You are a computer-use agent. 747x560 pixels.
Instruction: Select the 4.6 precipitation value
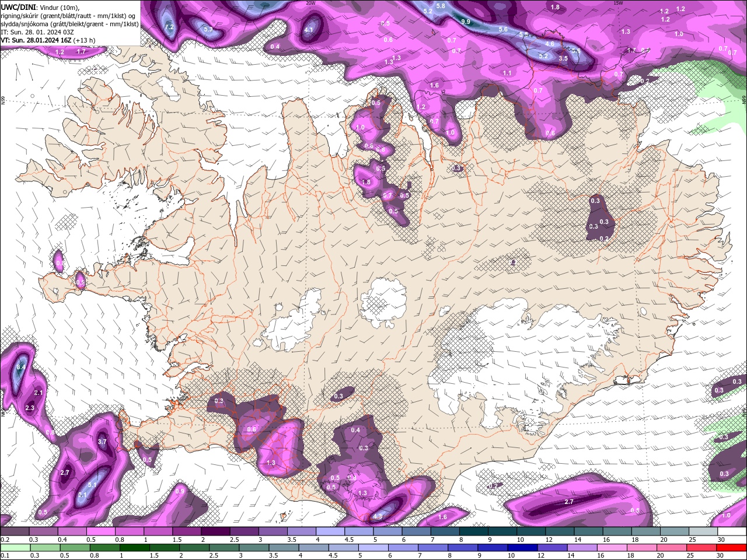[x=549, y=44]
